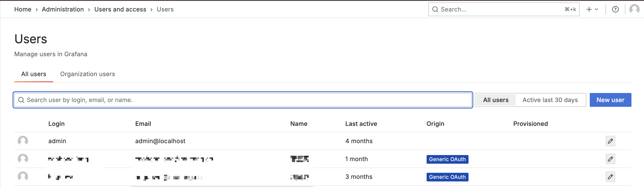Filter by "Active last 30 days"
Screen dimensions: 644x189
point(550,100)
